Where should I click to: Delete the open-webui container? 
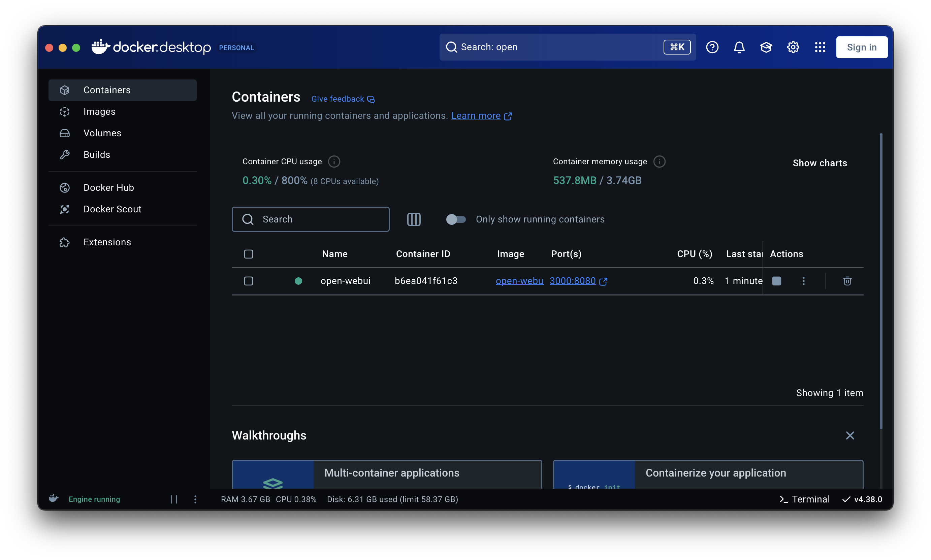(847, 281)
